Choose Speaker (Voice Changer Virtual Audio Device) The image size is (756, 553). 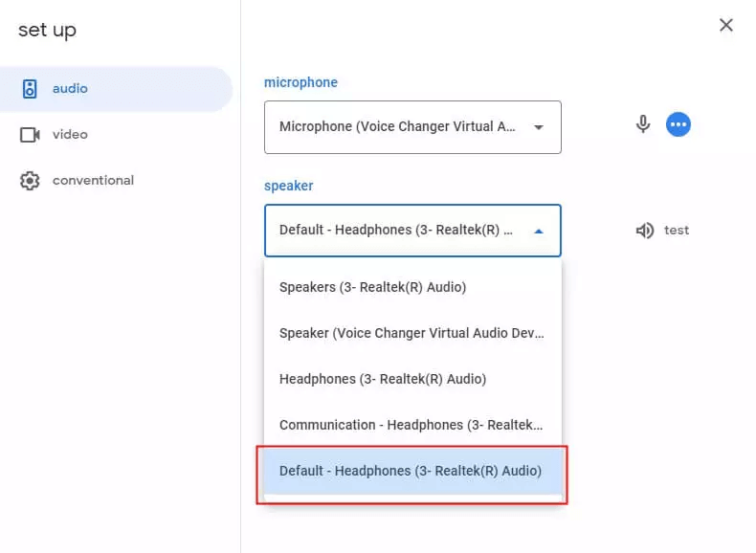411,333
